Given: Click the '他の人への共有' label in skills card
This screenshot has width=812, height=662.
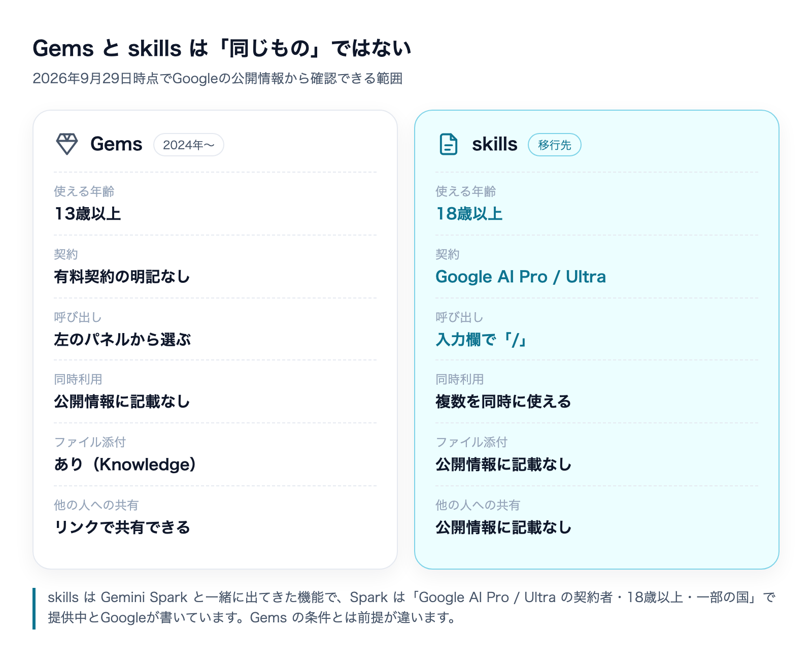Looking at the screenshot, I should (x=478, y=505).
